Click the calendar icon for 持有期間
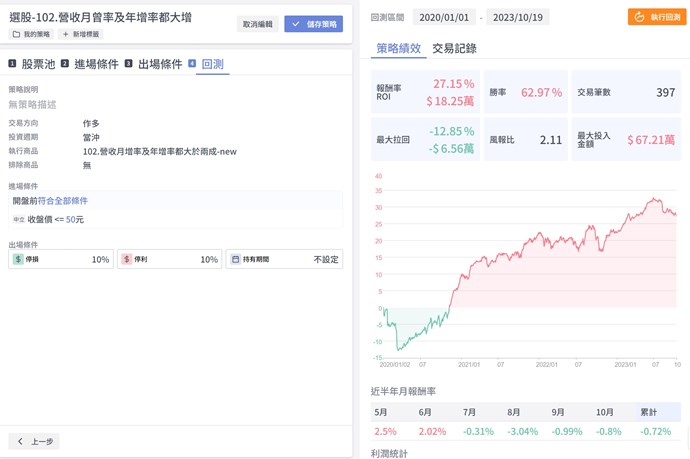This screenshot has height=459, width=690. [234, 259]
